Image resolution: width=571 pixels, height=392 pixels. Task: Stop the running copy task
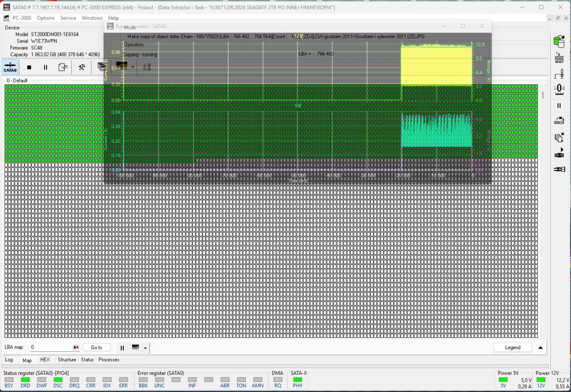click(29, 67)
